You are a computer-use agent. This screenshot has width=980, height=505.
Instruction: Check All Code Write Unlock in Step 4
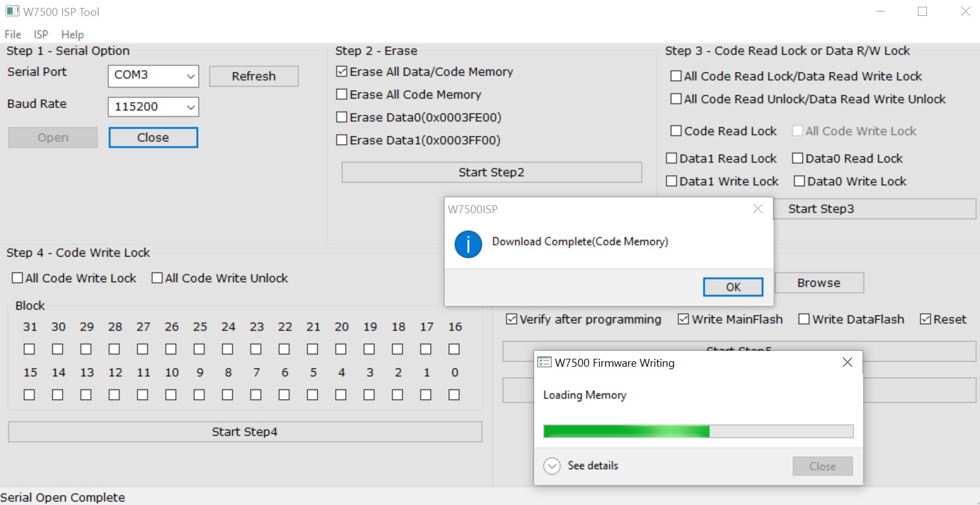[157, 278]
